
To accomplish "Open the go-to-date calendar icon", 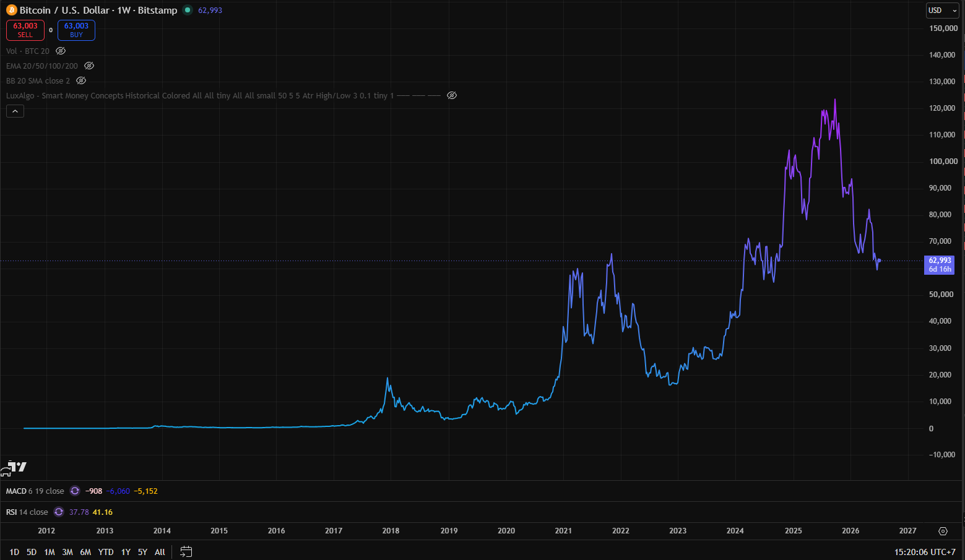I will click(x=186, y=551).
